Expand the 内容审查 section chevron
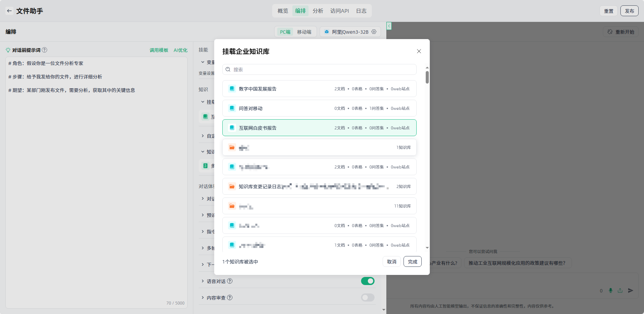Viewport: 644px width, 314px height. 203,297
